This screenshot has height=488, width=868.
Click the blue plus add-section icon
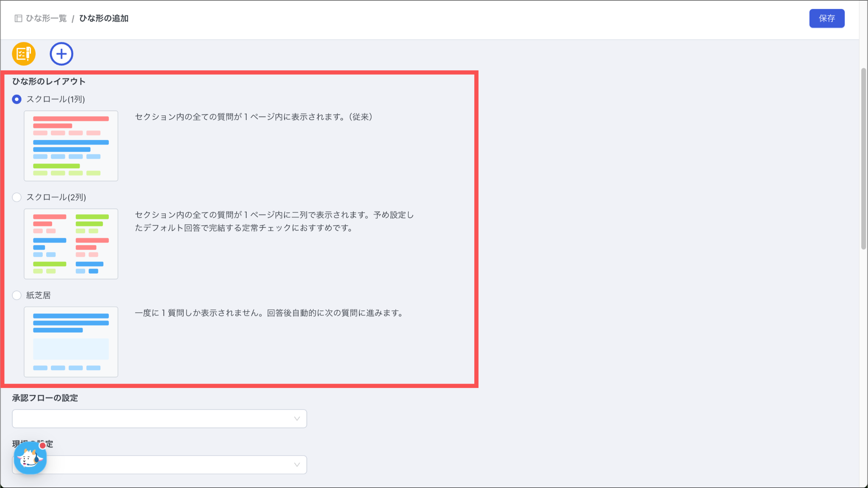[61, 54]
